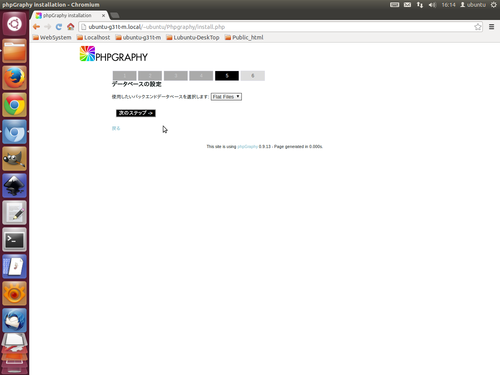Viewport: 500px width, 375px height.
Task: Click the browser forward arrow
Action: coord(48,27)
